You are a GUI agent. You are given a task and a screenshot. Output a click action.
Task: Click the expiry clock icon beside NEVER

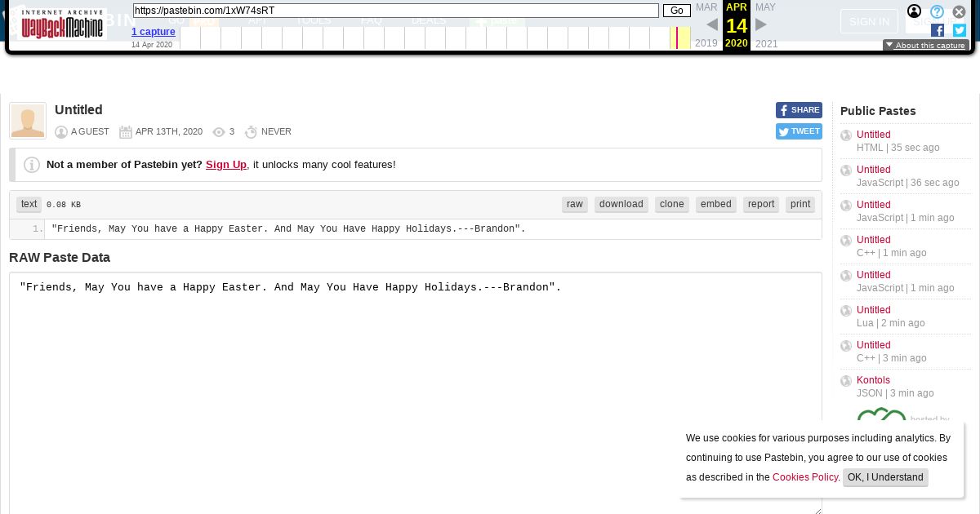tap(251, 132)
